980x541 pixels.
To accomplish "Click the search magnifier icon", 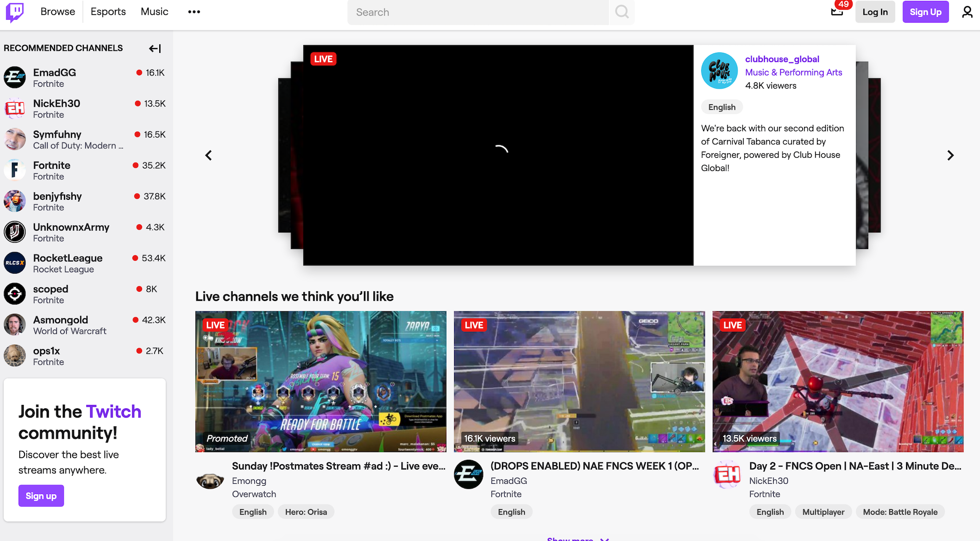I will click(622, 12).
